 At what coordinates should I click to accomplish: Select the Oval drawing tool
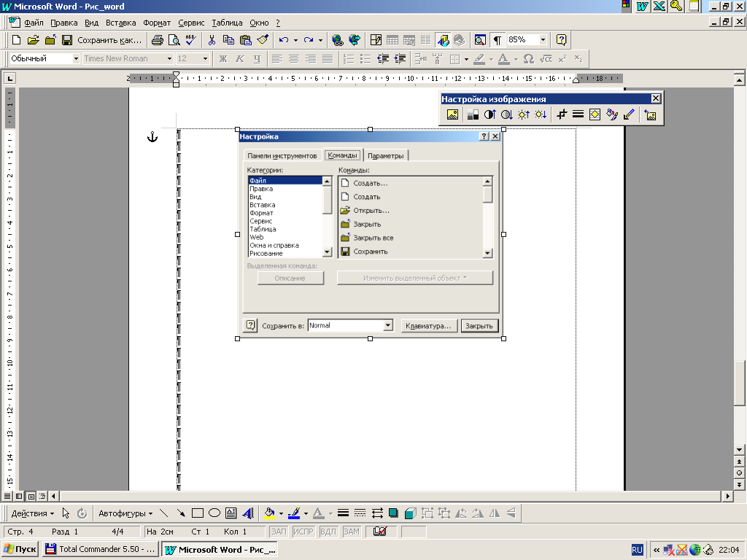click(x=214, y=513)
